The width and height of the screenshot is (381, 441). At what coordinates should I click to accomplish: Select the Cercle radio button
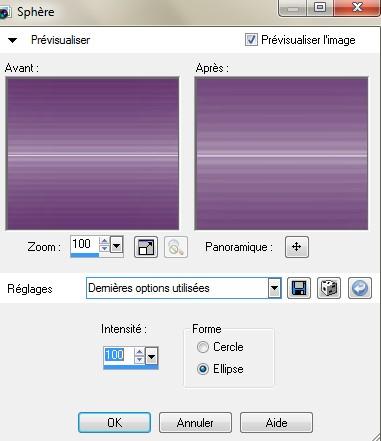203,347
